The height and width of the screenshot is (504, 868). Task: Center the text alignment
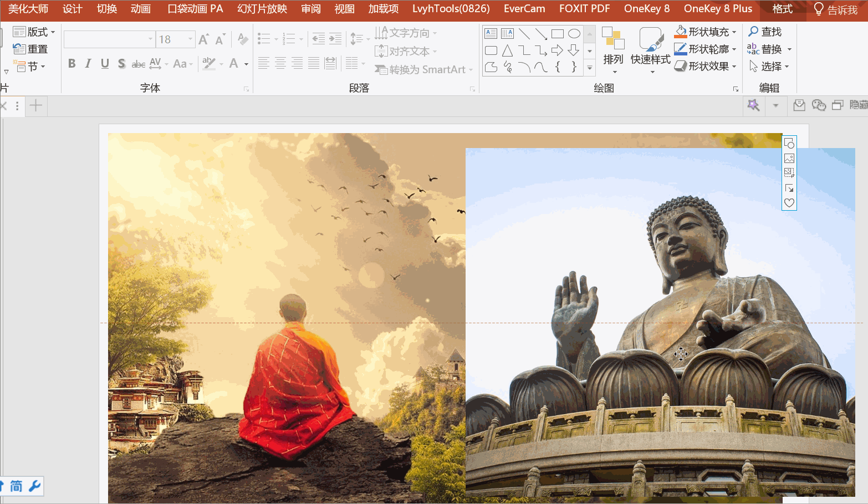coord(280,63)
